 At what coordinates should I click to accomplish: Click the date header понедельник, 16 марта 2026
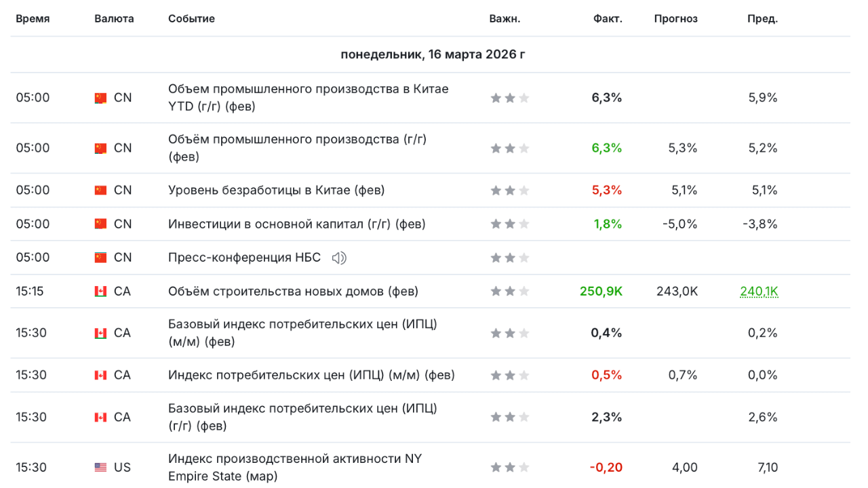(433, 55)
